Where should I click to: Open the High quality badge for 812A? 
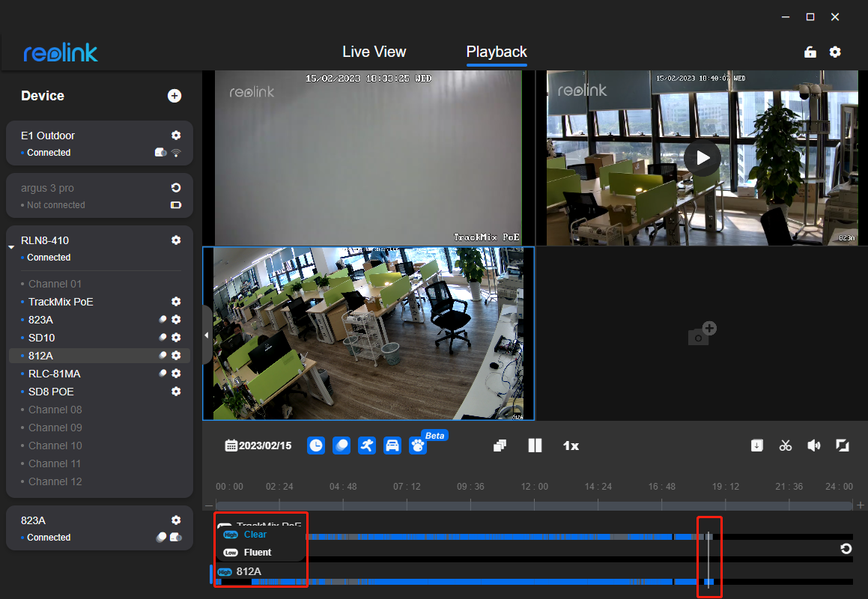click(225, 572)
